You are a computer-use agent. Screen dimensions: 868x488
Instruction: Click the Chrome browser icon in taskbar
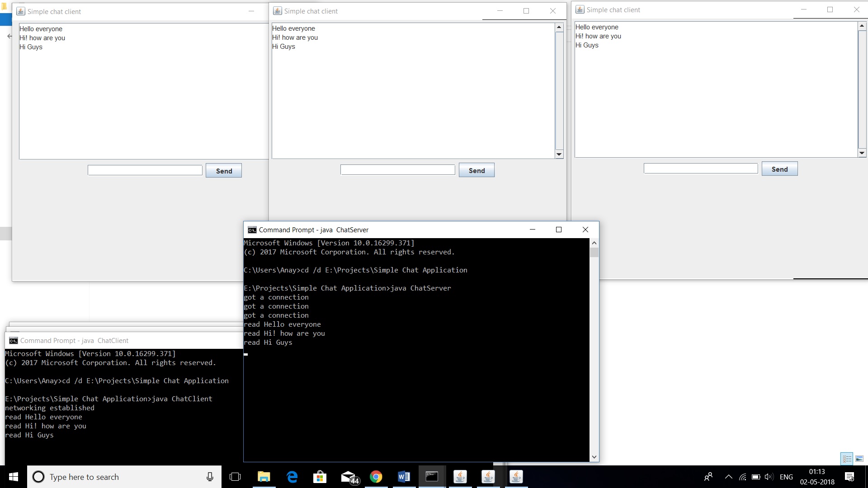pyautogui.click(x=376, y=477)
